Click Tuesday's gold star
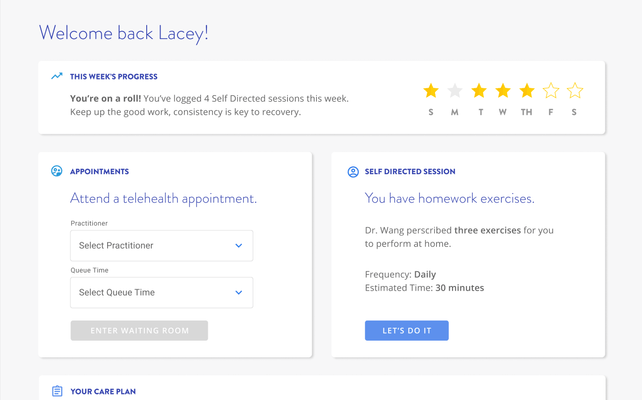 [479, 91]
